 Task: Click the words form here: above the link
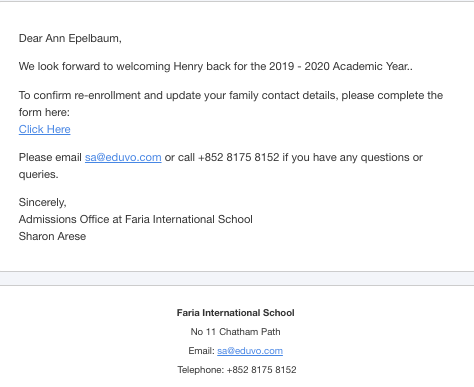point(44,112)
